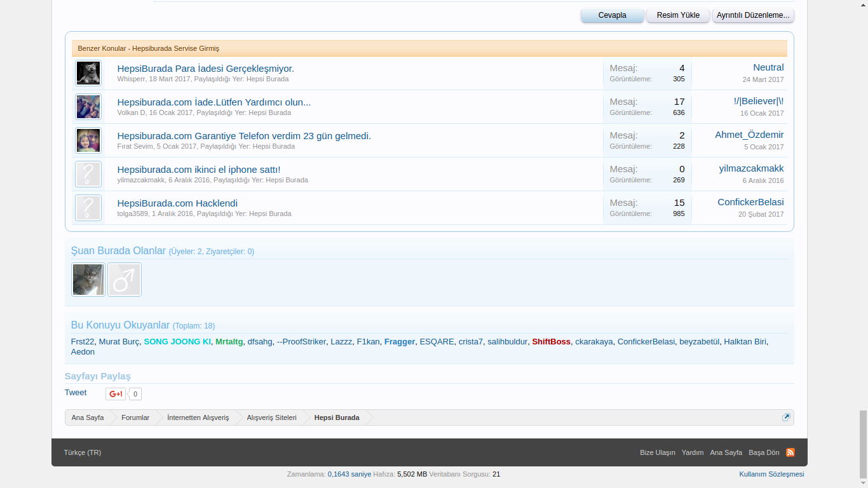This screenshot has height=488, width=868.
Task: Open Ayrıntılı Düzenleme editor button
Action: pos(753,15)
